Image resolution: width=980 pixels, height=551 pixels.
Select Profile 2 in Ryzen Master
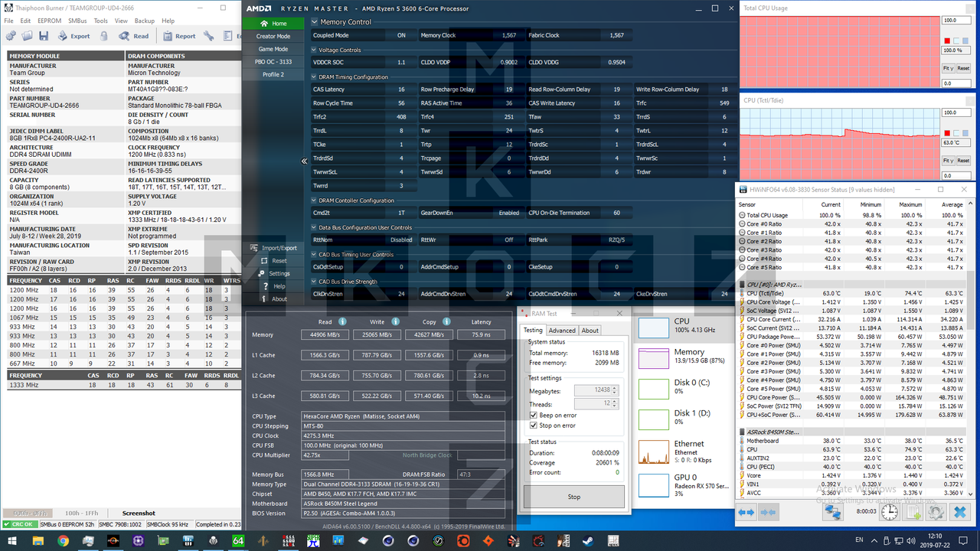click(273, 75)
